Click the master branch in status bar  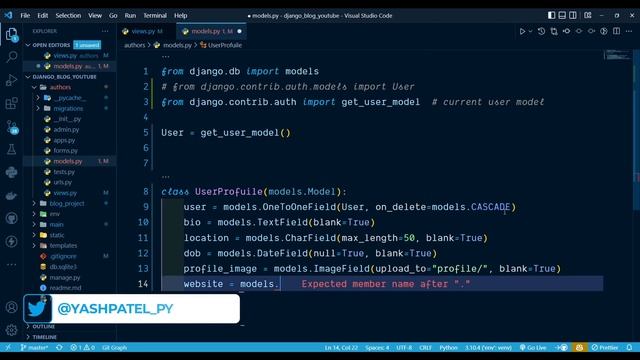point(34,348)
